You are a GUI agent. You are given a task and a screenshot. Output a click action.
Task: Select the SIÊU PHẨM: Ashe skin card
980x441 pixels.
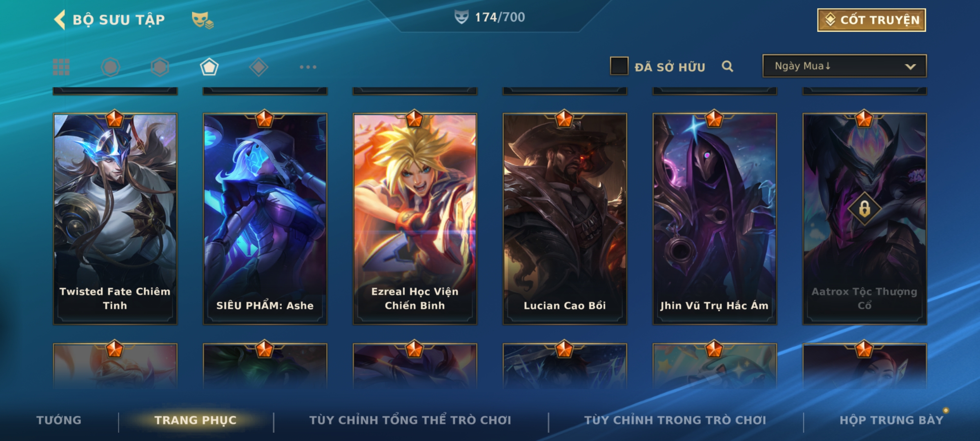point(265,219)
